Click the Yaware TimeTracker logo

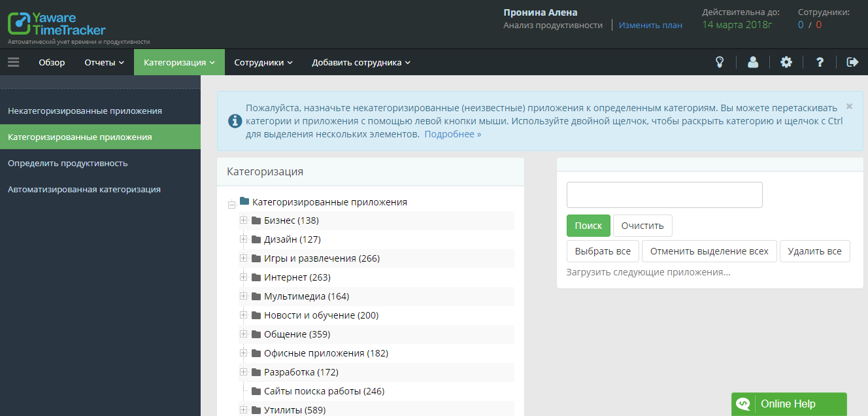coord(57,24)
